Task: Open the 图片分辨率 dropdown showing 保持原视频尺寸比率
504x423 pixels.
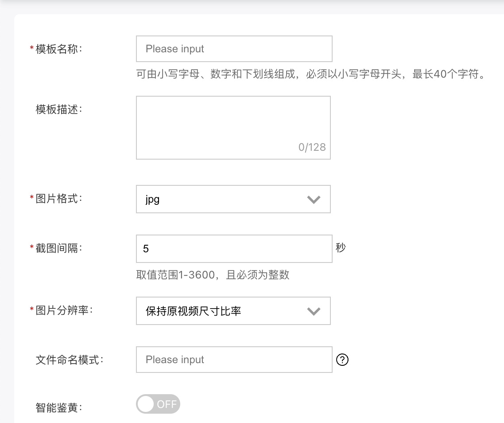Action: tap(233, 311)
